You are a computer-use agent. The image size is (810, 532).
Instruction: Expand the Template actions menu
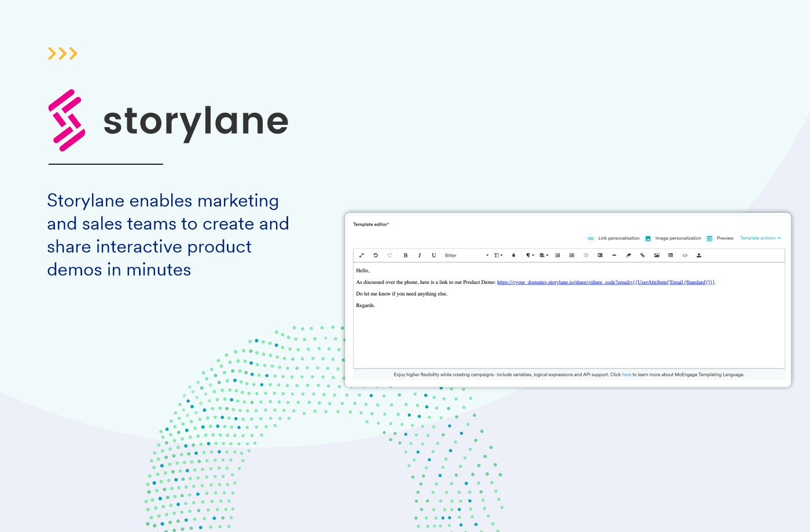[x=760, y=238]
